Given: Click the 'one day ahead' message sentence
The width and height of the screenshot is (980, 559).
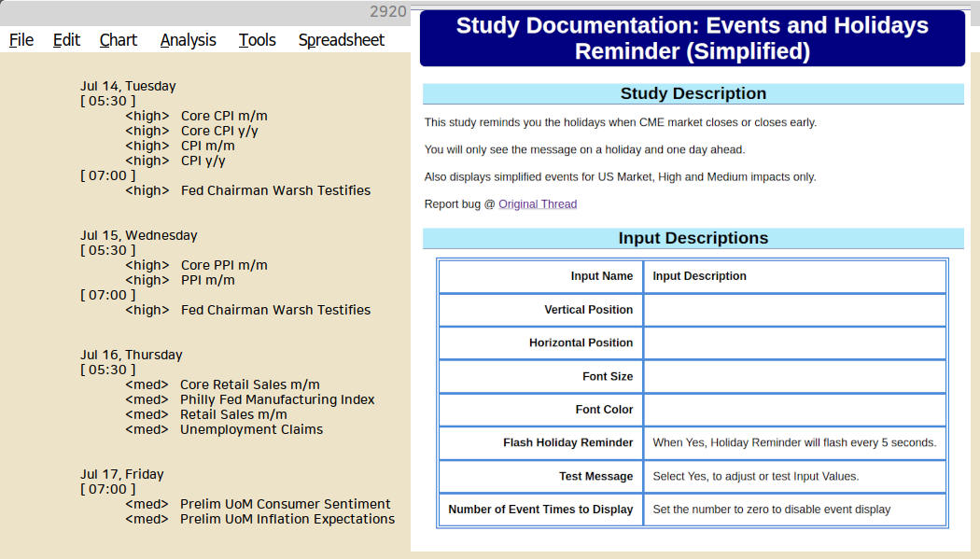Looking at the screenshot, I should [584, 150].
